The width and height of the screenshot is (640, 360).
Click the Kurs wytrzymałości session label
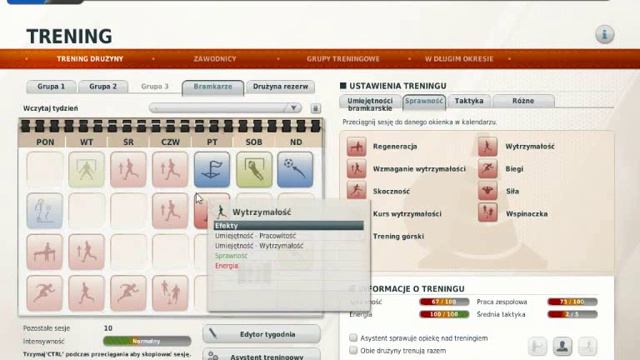point(407,214)
